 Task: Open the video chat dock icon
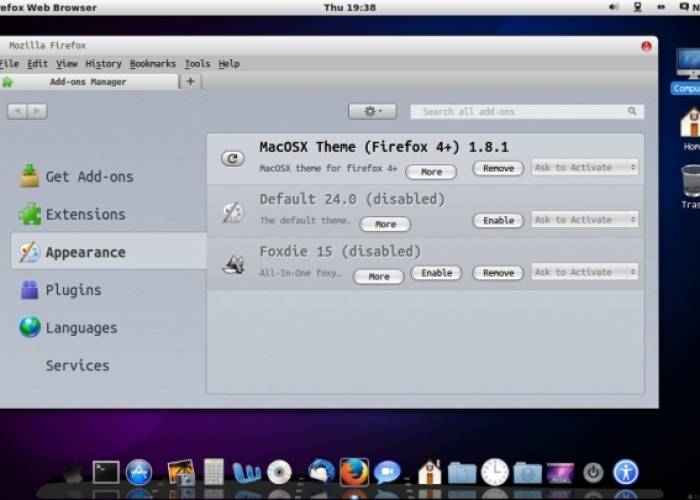point(387,472)
